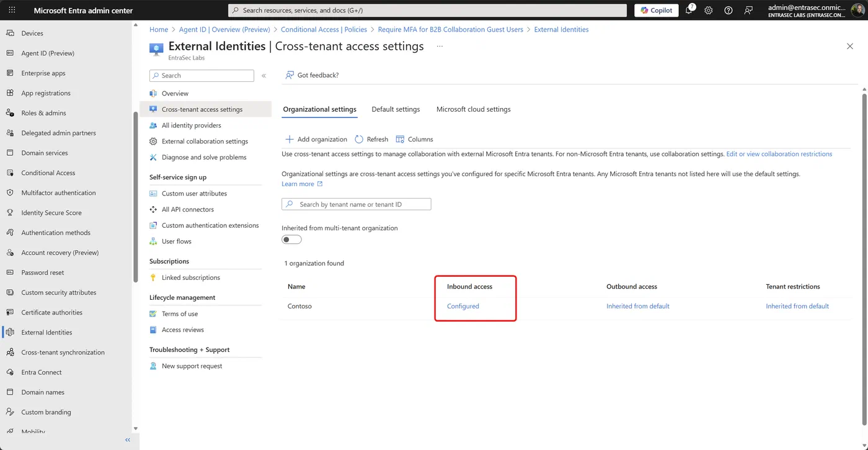This screenshot has height=450, width=868.
Task: Open Contoso's Configured inbound access link
Action: tap(463, 306)
